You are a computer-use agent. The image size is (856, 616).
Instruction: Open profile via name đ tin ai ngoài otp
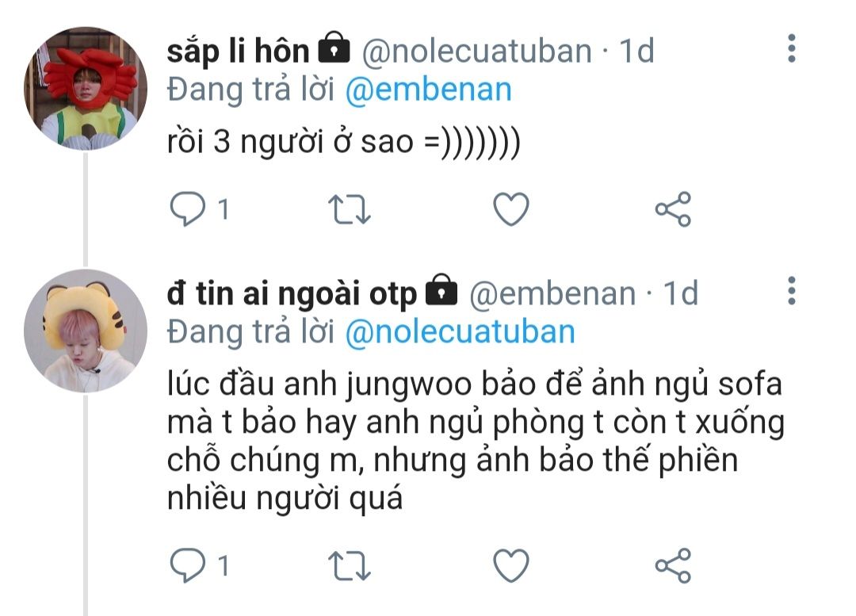292,293
